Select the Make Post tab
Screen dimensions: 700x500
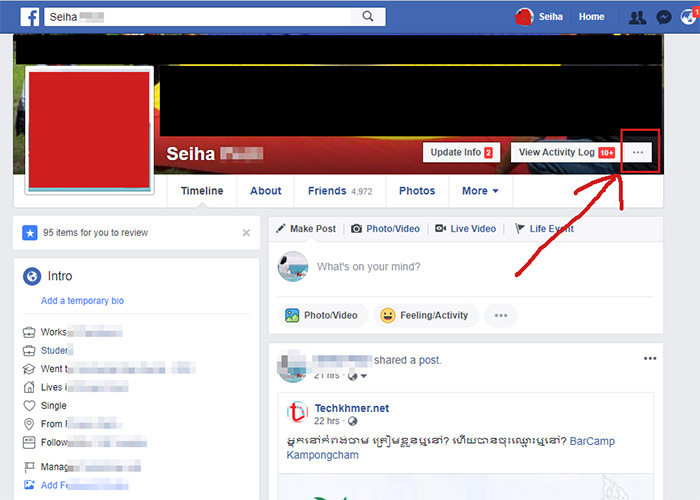[306, 229]
